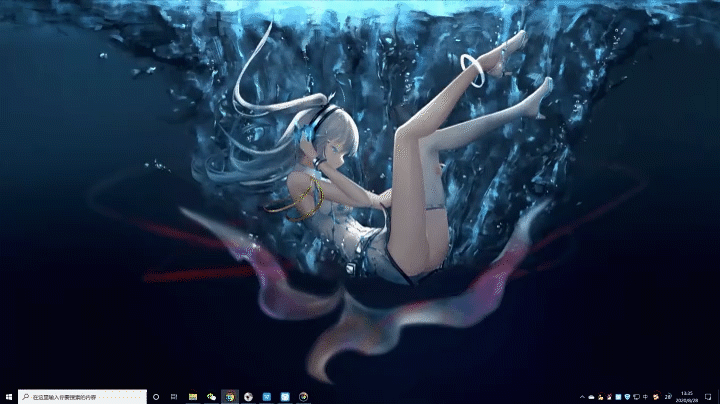Open the first blue square taskbar app

click(x=267, y=396)
